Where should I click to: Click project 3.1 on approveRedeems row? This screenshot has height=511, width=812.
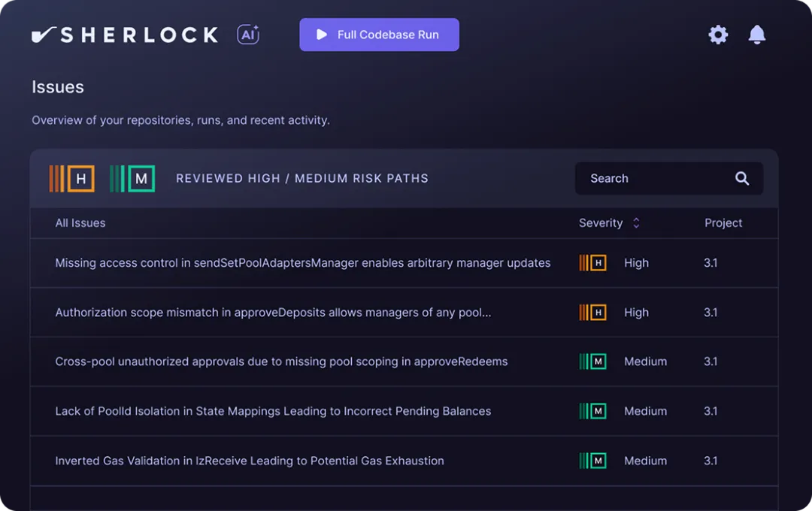pos(710,361)
